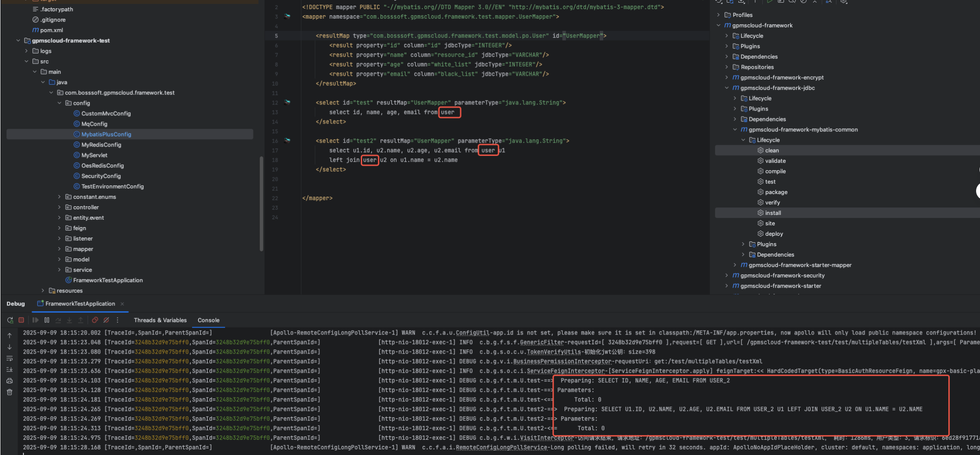Click the Step Out icon
The width and height of the screenshot is (980, 455).
point(81,320)
